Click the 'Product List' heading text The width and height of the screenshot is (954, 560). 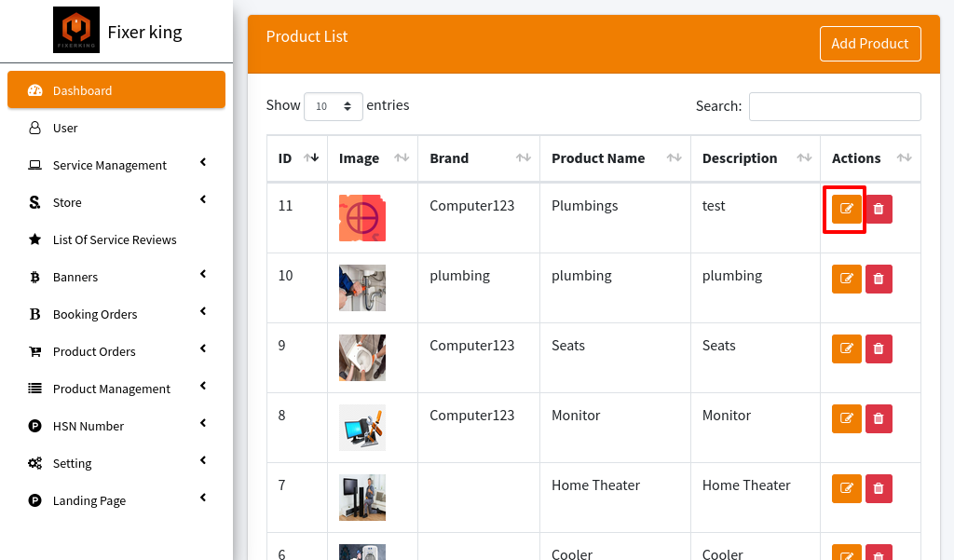(307, 36)
